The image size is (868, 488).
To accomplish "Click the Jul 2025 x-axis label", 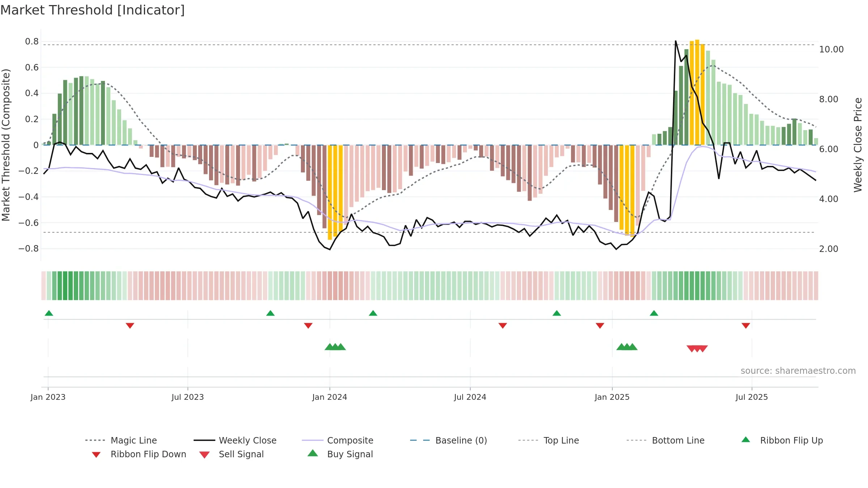I will tap(752, 397).
